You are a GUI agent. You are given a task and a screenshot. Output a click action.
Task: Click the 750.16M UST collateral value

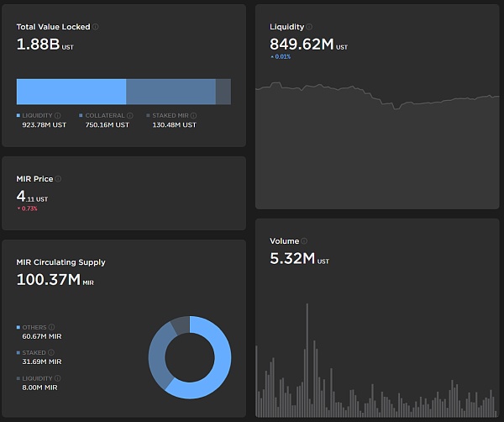pos(107,124)
